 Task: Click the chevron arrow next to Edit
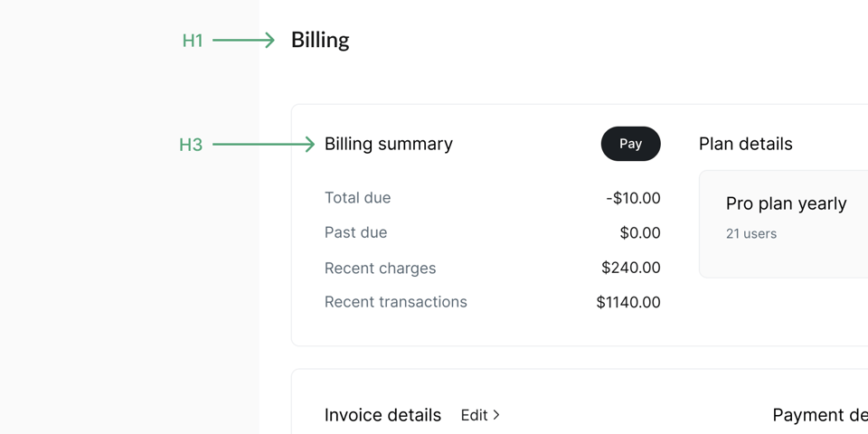click(496, 415)
